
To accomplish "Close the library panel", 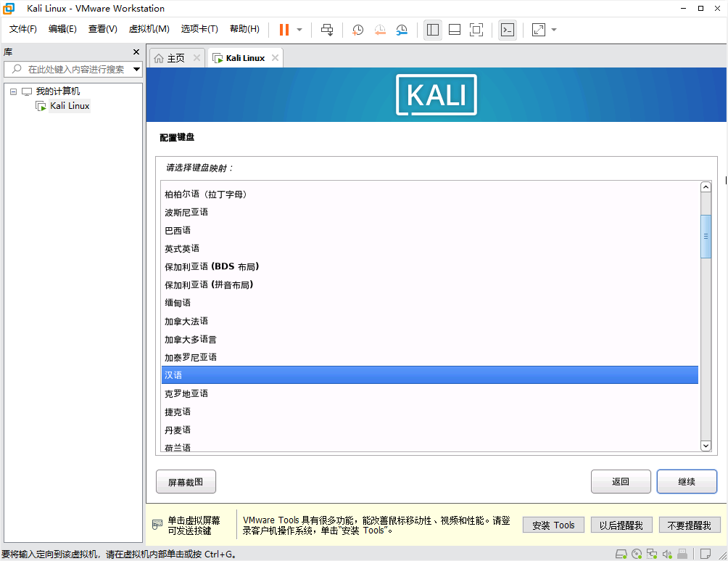I will [x=136, y=52].
